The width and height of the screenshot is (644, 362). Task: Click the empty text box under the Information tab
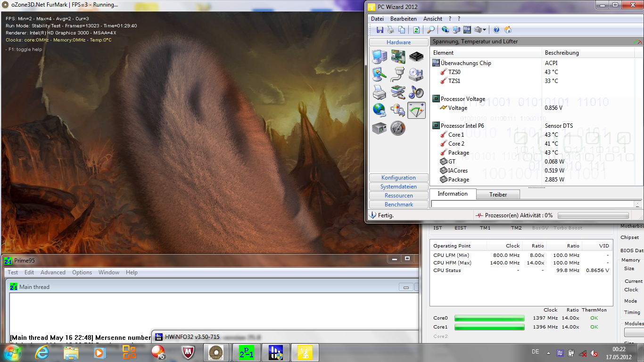(x=532, y=204)
